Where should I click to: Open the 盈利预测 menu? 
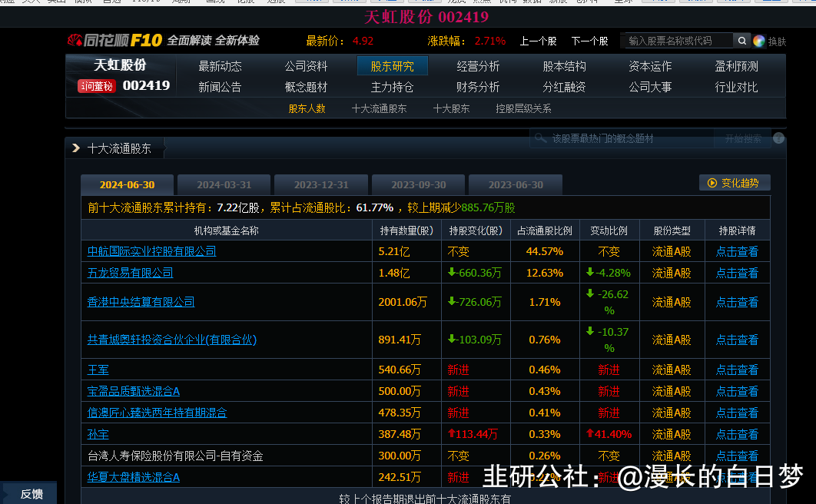tap(736, 67)
